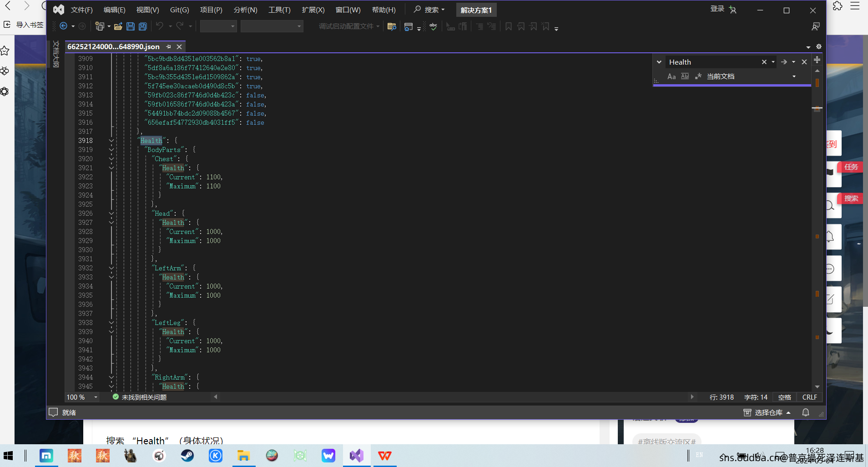Viewport: 868px width, 467px height.
Task: Click into the Health find input field
Action: pos(712,62)
